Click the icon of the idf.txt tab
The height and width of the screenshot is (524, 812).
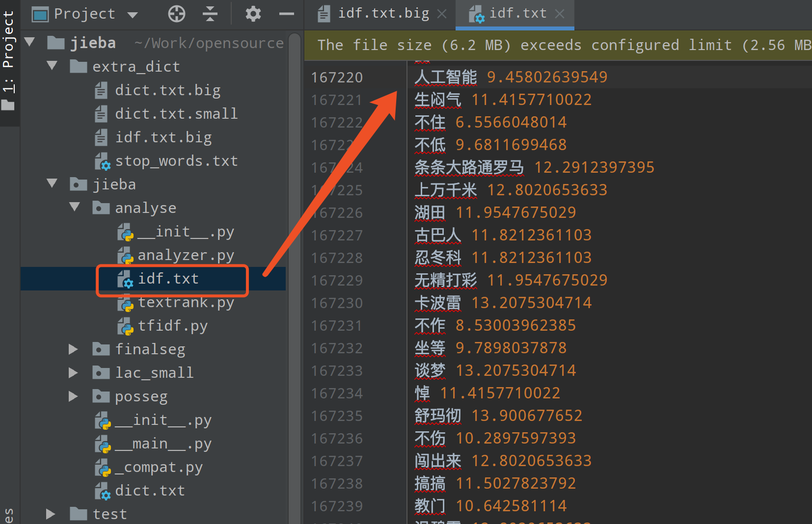coord(476,14)
